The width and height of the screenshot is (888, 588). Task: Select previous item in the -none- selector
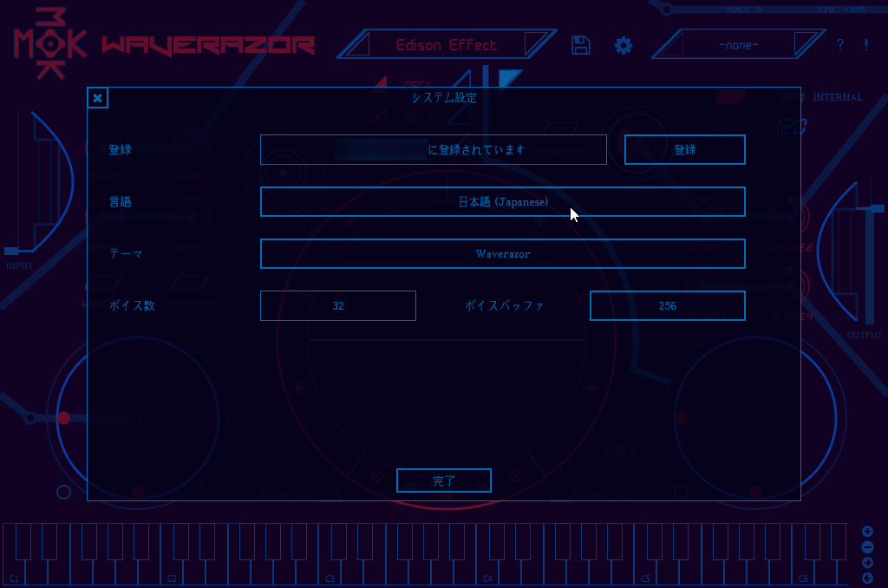673,45
